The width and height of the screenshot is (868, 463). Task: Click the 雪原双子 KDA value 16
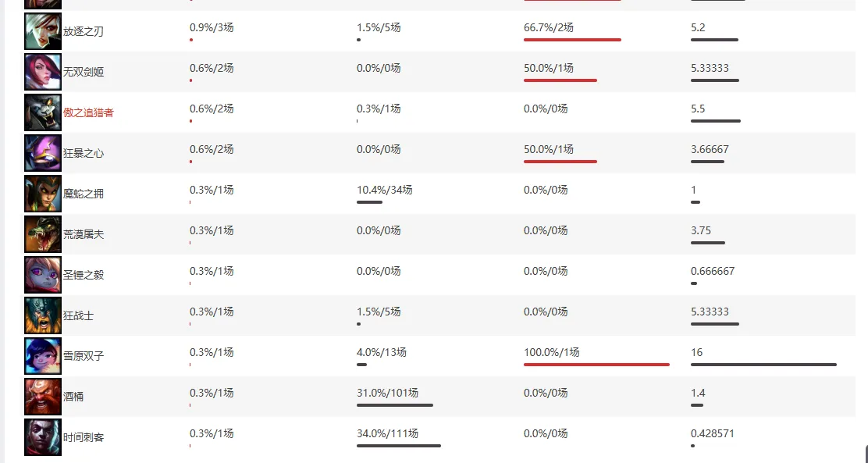point(696,352)
